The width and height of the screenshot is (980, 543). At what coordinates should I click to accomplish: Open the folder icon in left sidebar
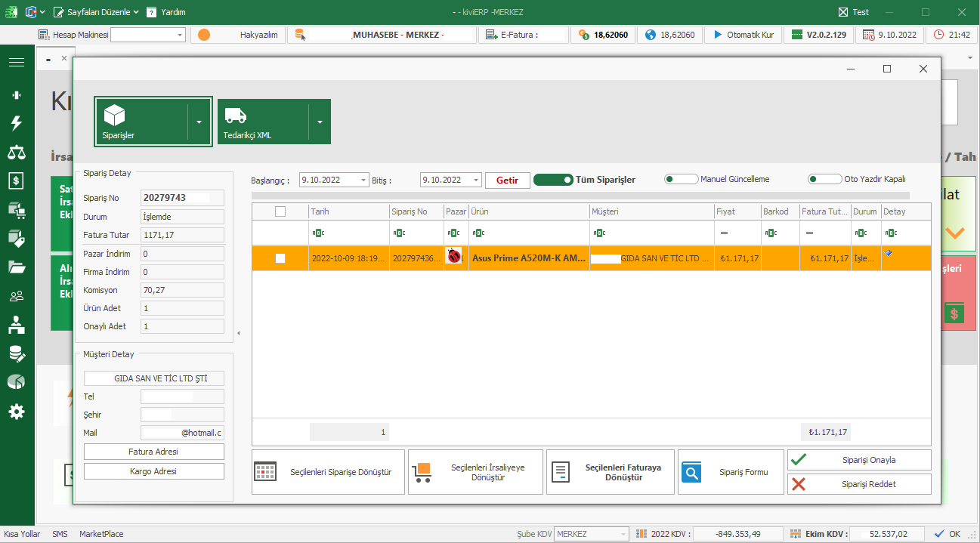click(x=16, y=267)
